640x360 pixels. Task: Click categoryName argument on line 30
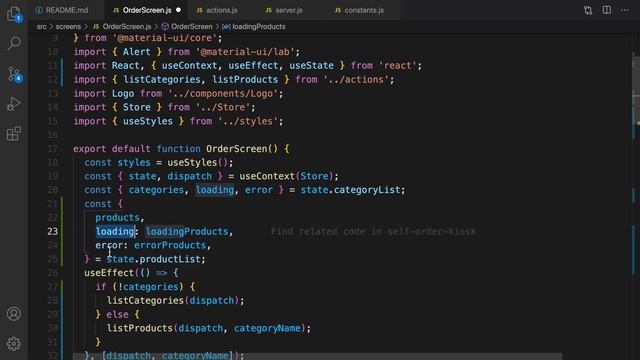click(x=267, y=329)
